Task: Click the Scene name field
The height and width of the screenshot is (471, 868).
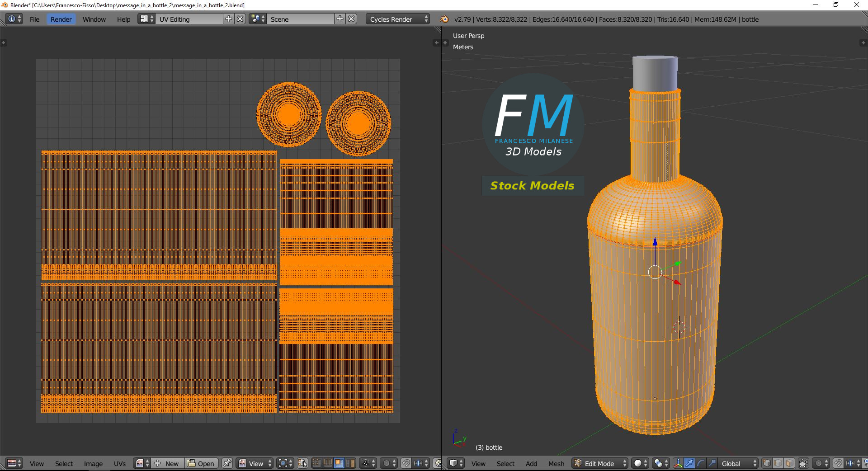Action: [300, 19]
